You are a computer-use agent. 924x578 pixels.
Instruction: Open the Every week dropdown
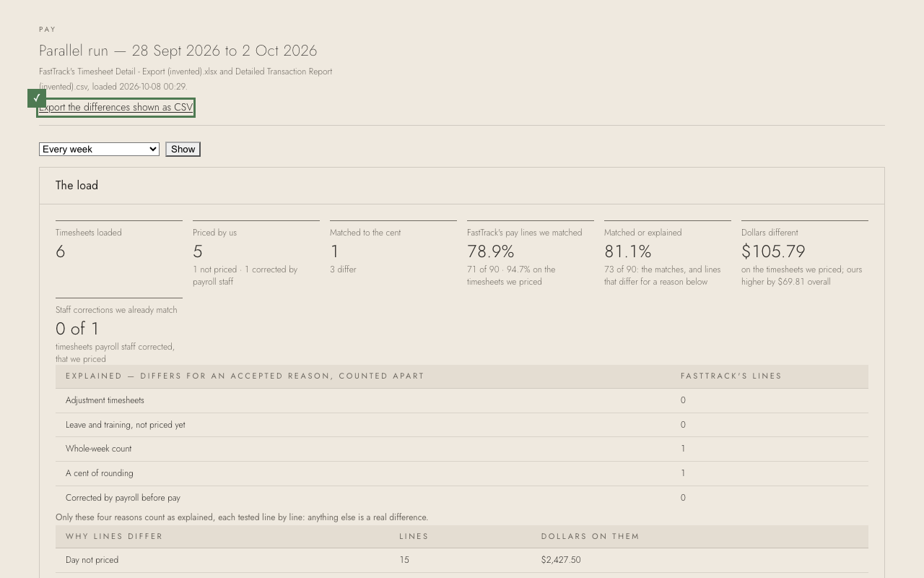coord(99,150)
